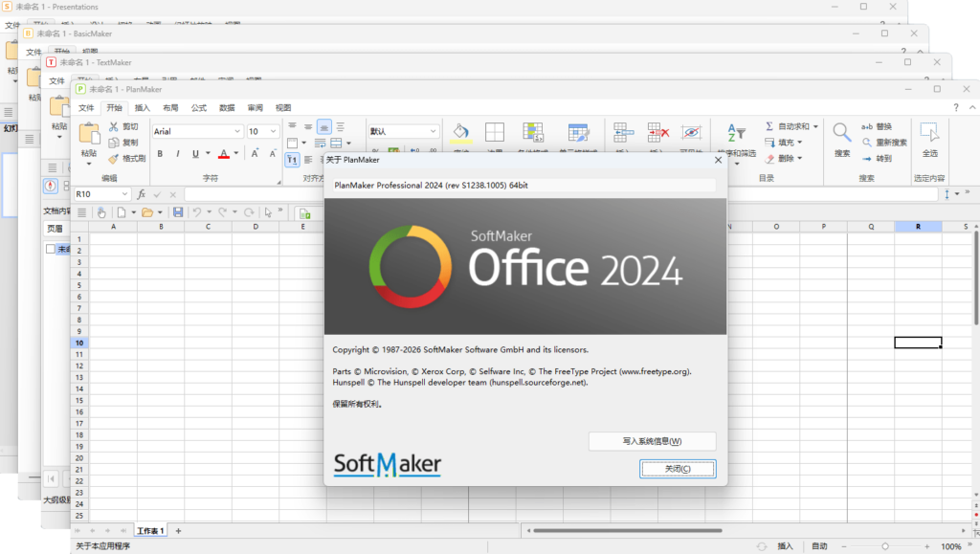
Task: Open the cell reference R10 dropdown
Action: [x=124, y=194]
